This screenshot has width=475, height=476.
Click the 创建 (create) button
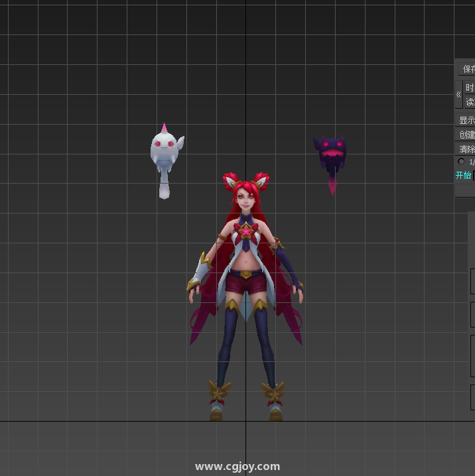(465, 135)
